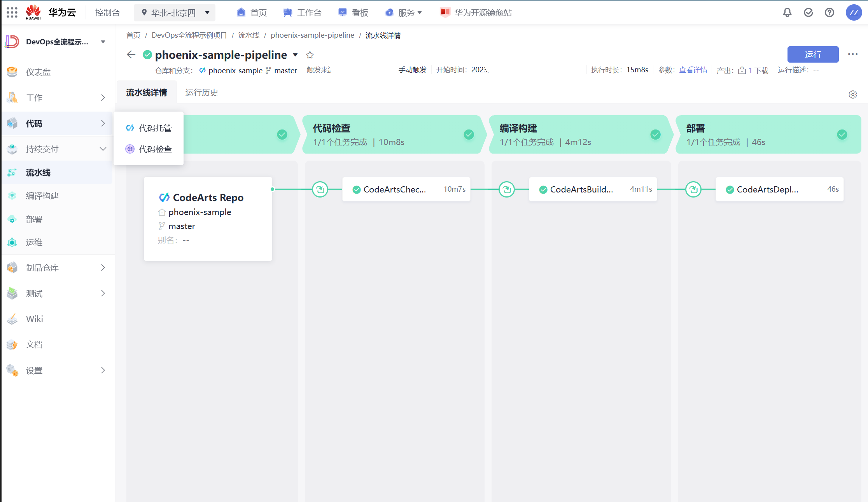Image resolution: width=868 pixels, height=502 pixels.
Task: Click the ZZ user avatar
Action: click(854, 12)
